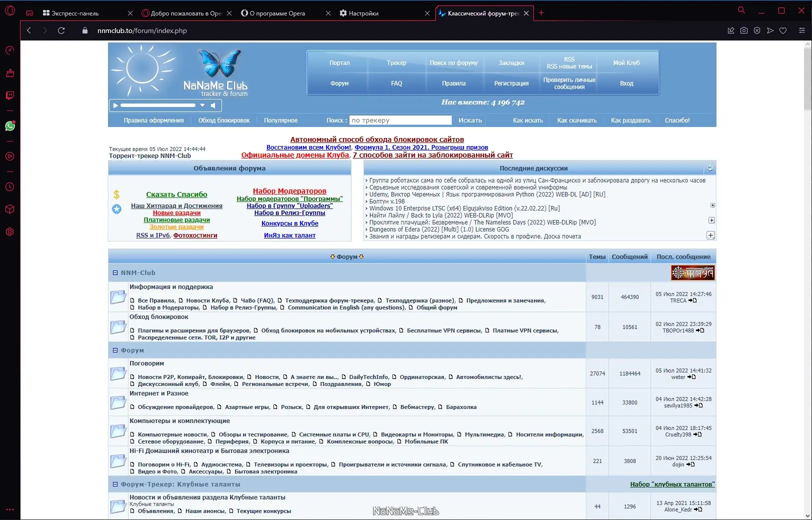Viewport: 812px width, 520px height.
Task: Click the pinboard pin icon in address bar
Action: point(731,30)
